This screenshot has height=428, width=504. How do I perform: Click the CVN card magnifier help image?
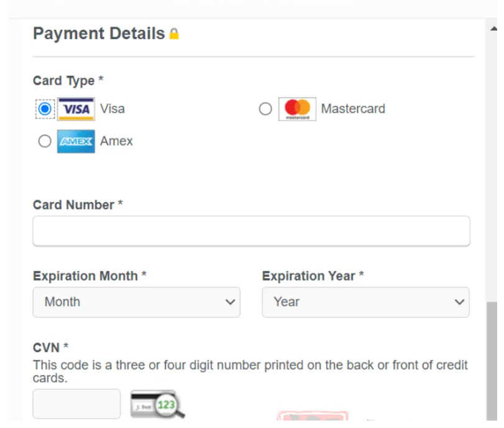tap(157, 404)
